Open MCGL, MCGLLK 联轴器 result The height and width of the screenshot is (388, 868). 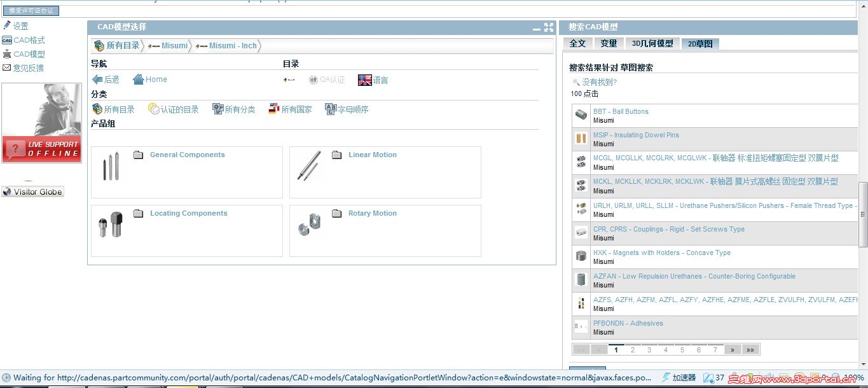click(716, 158)
